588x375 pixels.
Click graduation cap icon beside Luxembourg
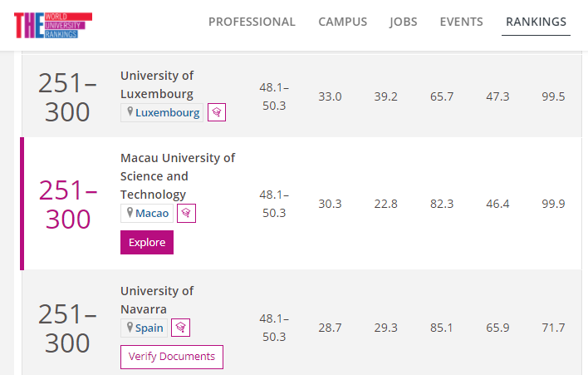[x=217, y=112]
